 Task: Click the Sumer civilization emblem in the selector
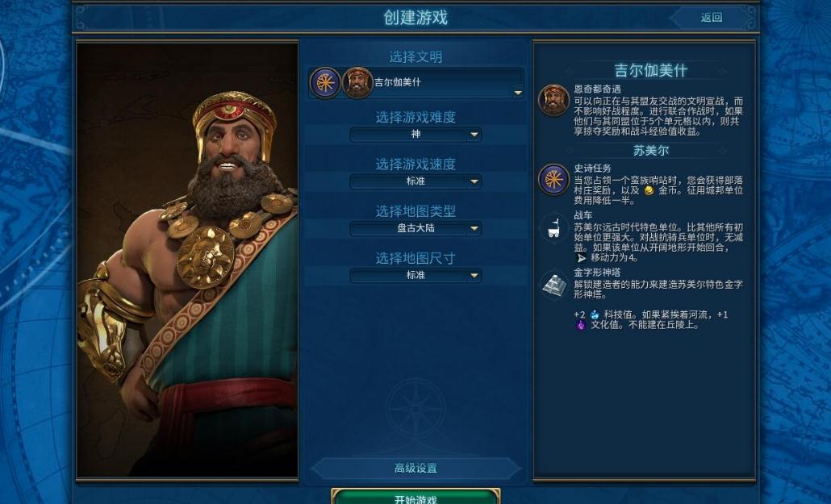click(325, 83)
